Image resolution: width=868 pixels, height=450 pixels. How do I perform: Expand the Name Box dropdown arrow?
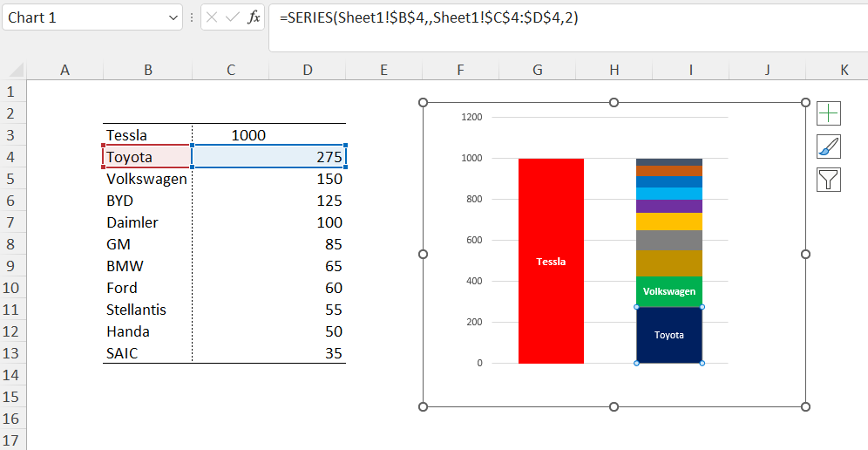pos(173,17)
